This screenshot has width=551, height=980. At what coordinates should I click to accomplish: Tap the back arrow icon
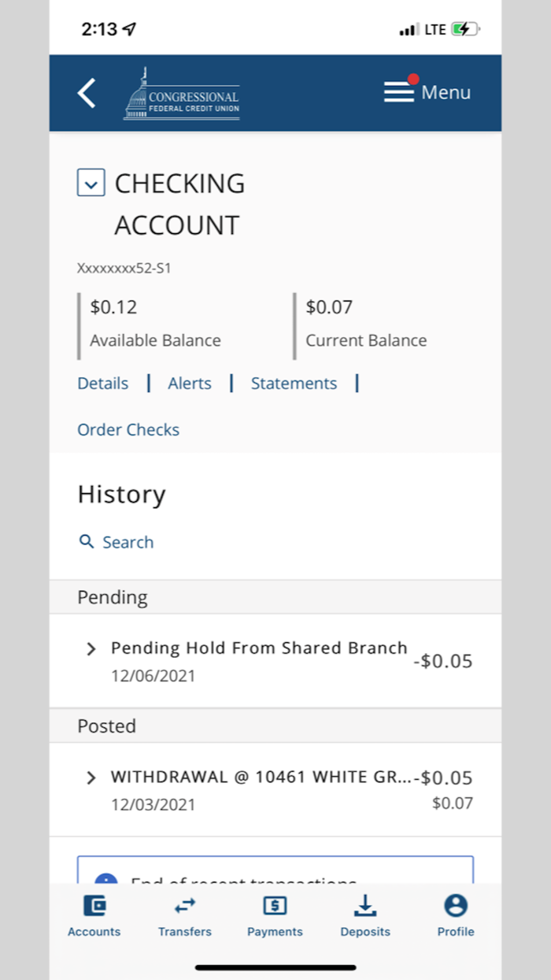87,93
